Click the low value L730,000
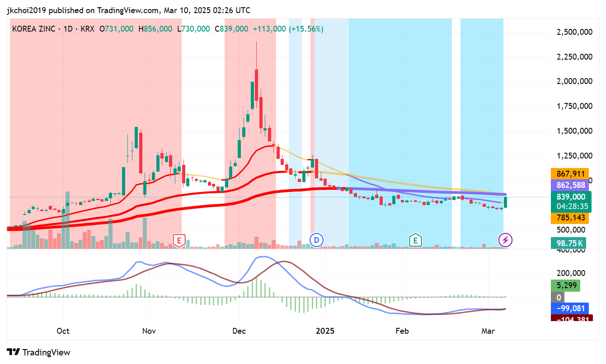606x364 pixels. (193, 28)
